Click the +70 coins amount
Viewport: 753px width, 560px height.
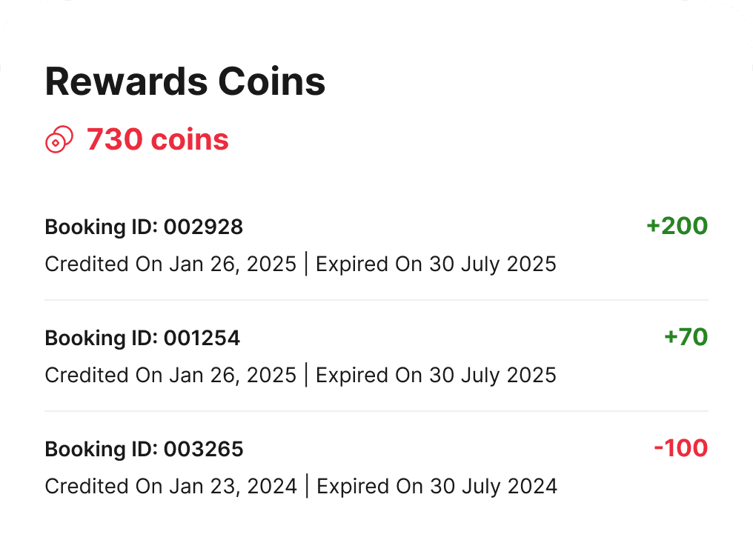686,337
